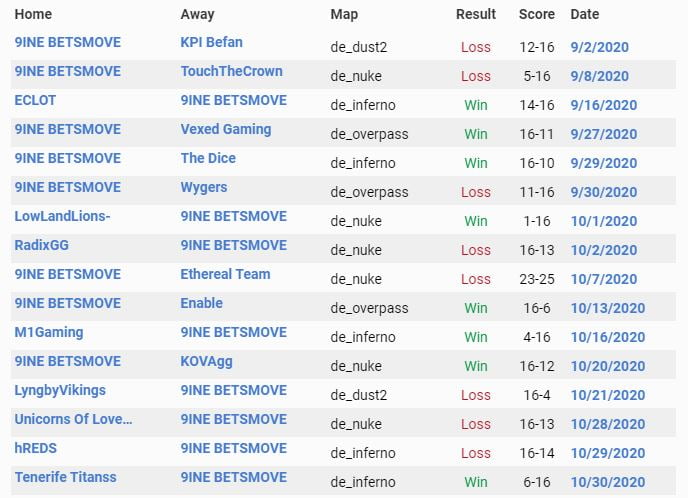Click the KPI Befan team link
Viewport: 688px width, 498px height.
tap(211, 43)
